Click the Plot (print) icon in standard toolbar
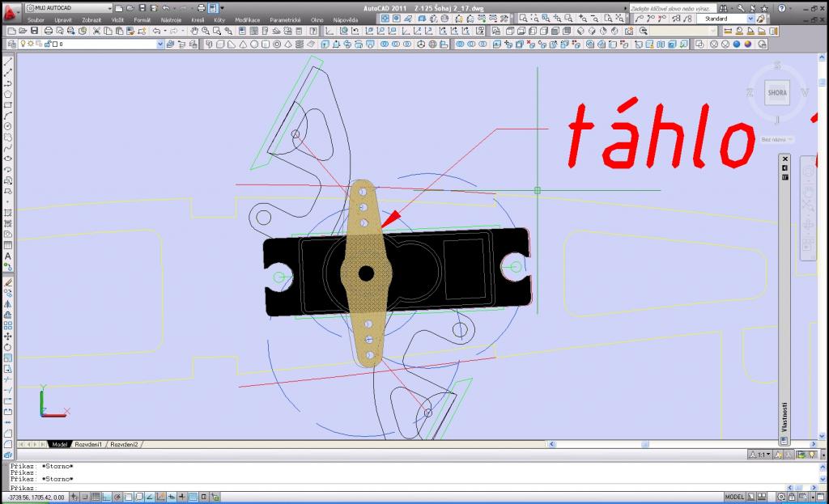The image size is (829, 504). coord(48,31)
